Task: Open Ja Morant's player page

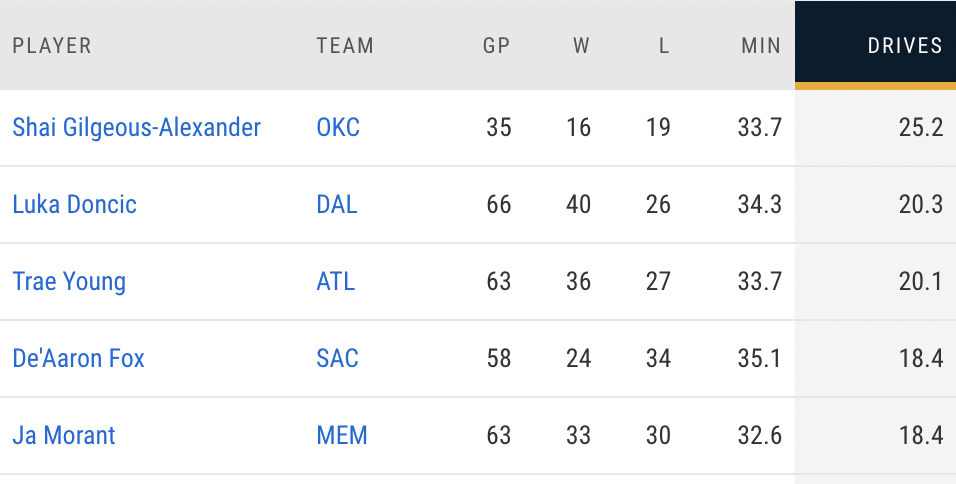Action: (x=64, y=436)
